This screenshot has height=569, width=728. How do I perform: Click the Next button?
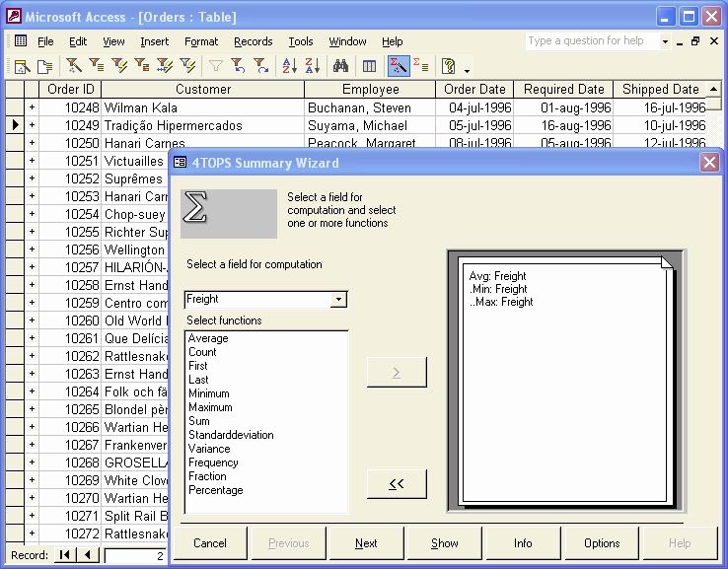pyautogui.click(x=366, y=543)
